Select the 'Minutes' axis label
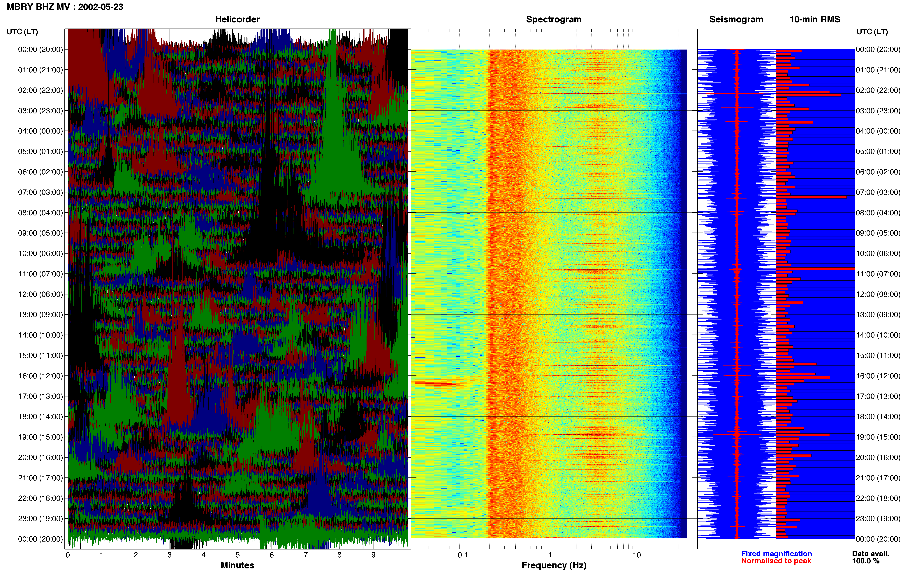Image resolution: width=924 pixels, height=578 pixels. [237, 565]
